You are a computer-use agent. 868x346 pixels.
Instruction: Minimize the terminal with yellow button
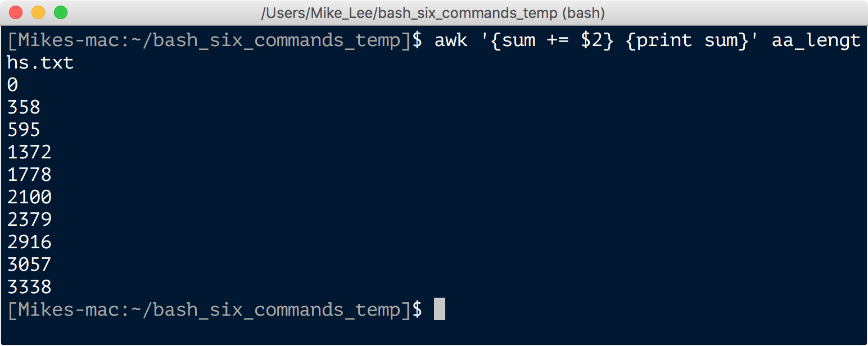(x=38, y=12)
